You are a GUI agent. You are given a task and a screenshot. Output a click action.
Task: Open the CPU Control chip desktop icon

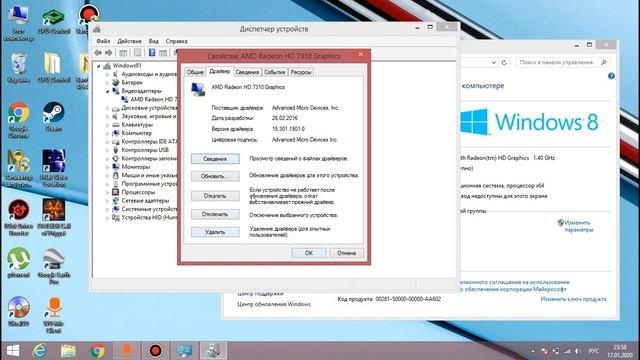tap(53, 21)
